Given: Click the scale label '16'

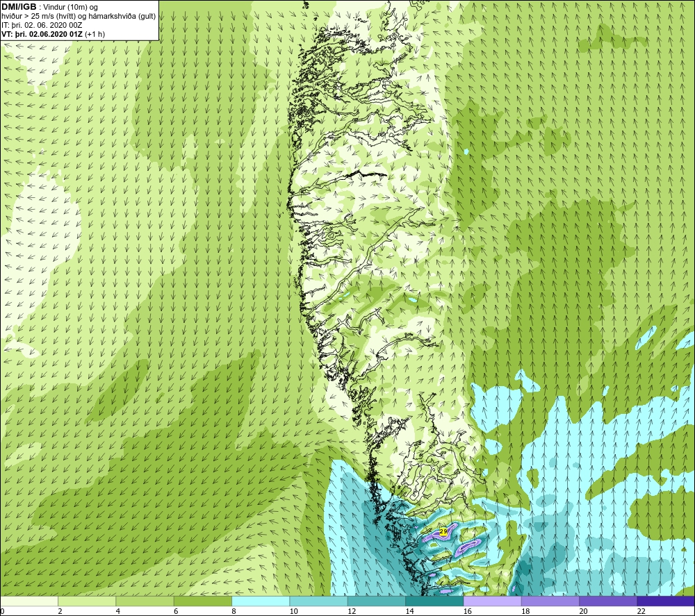Looking at the screenshot, I should (x=467, y=611).
